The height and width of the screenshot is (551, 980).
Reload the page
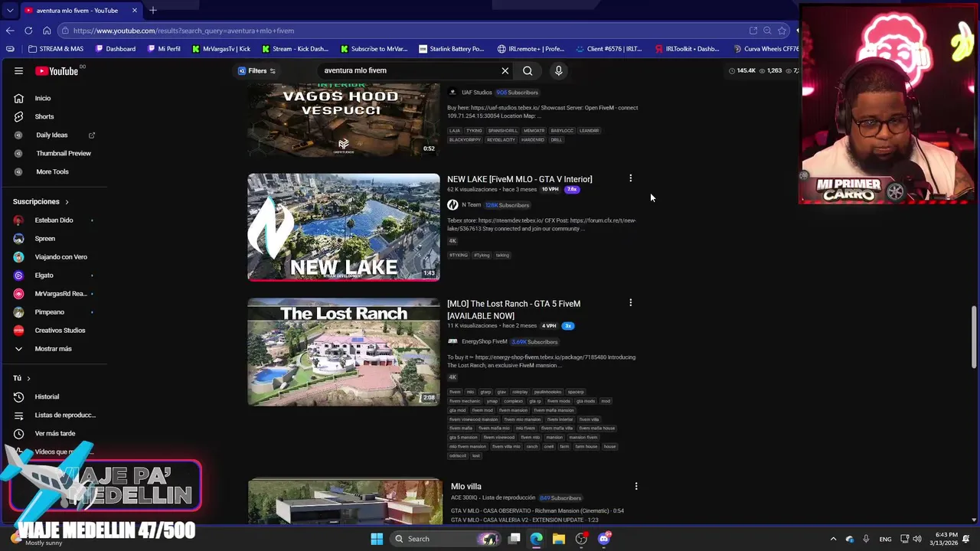coord(28,31)
